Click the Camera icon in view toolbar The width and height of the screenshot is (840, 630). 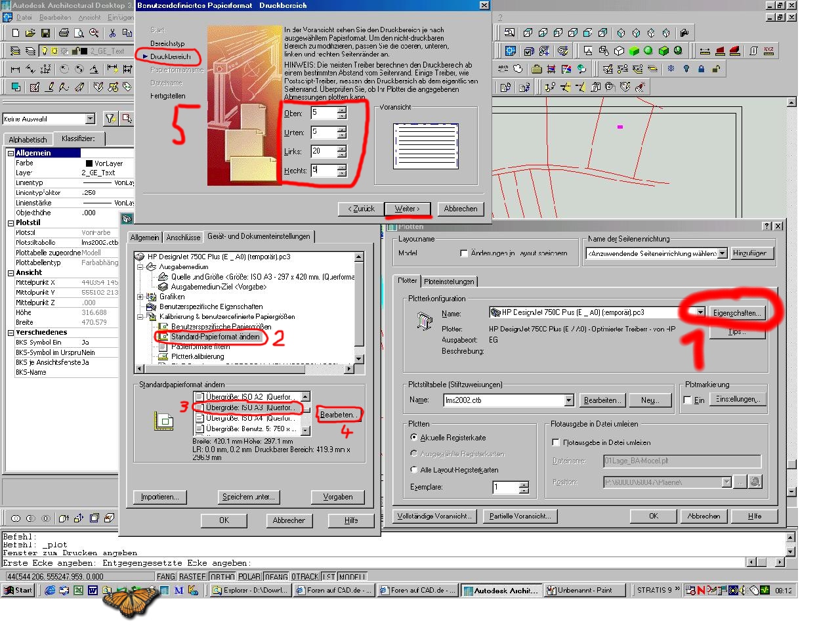[684, 33]
